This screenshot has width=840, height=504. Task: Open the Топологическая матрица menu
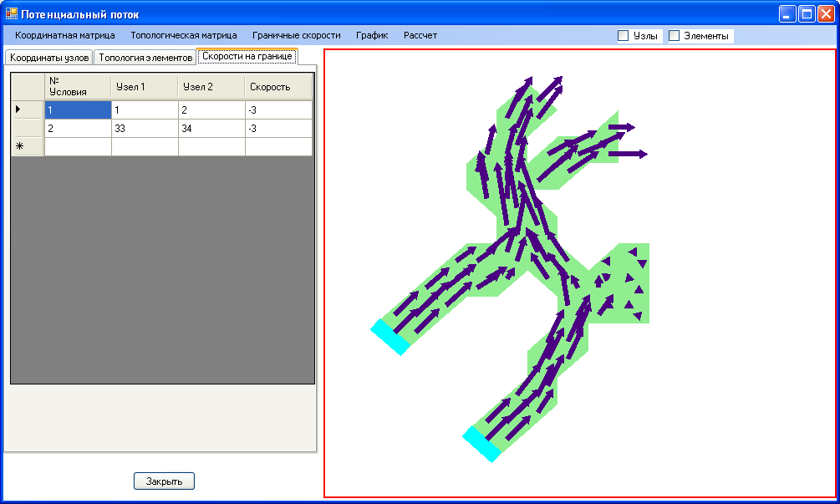(184, 35)
